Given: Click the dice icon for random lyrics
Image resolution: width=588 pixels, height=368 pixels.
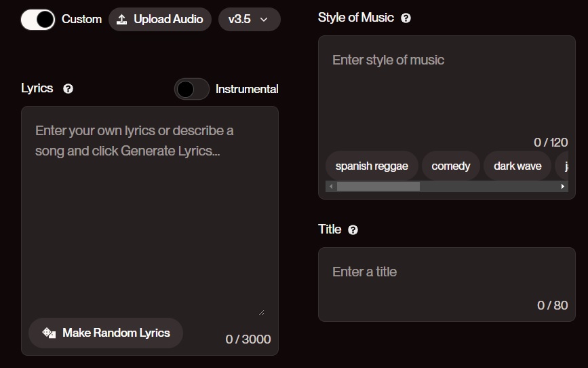Looking at the screenshot, I should pos(49,333).
